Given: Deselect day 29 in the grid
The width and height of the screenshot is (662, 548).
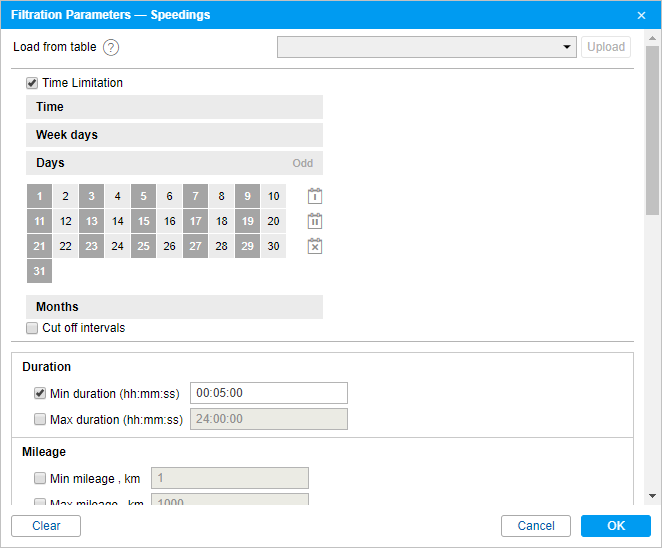Looking at the screenshot, I should point(247,246).
